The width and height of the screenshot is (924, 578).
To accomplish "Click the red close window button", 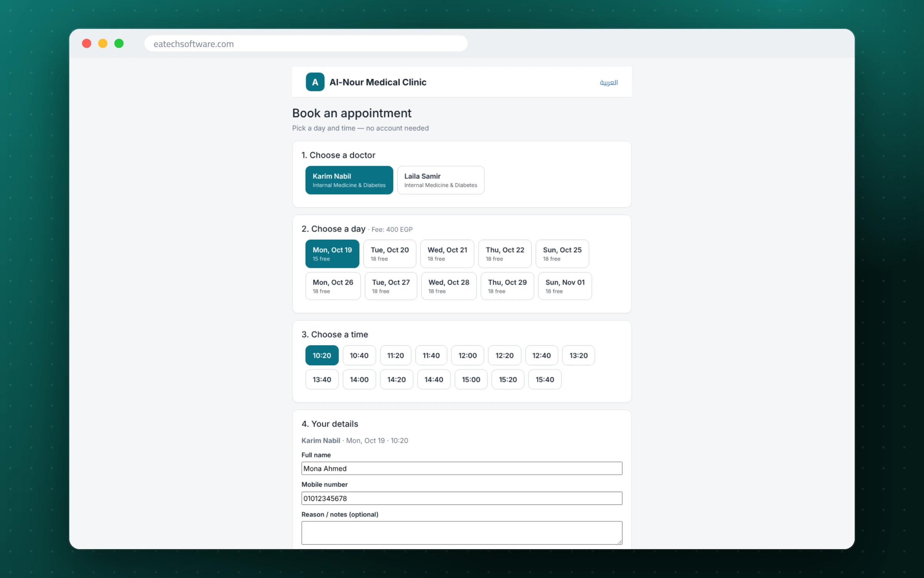I will [87, 44].
